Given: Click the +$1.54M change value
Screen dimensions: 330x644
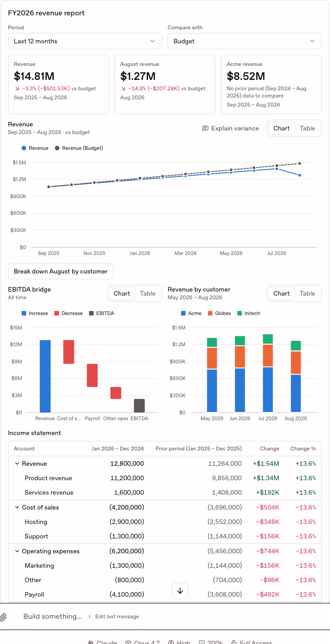Looking at the screenshot, I should point(266,463).
